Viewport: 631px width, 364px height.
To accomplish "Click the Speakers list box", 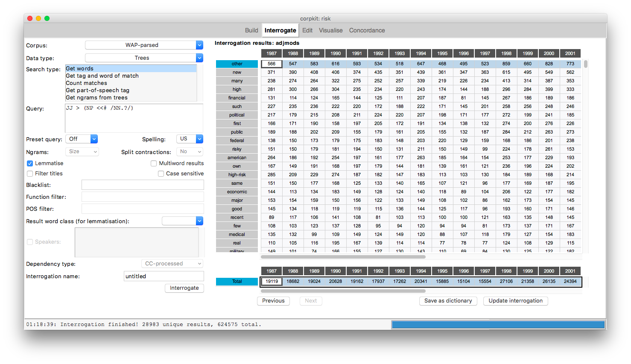I will (137, 242).
